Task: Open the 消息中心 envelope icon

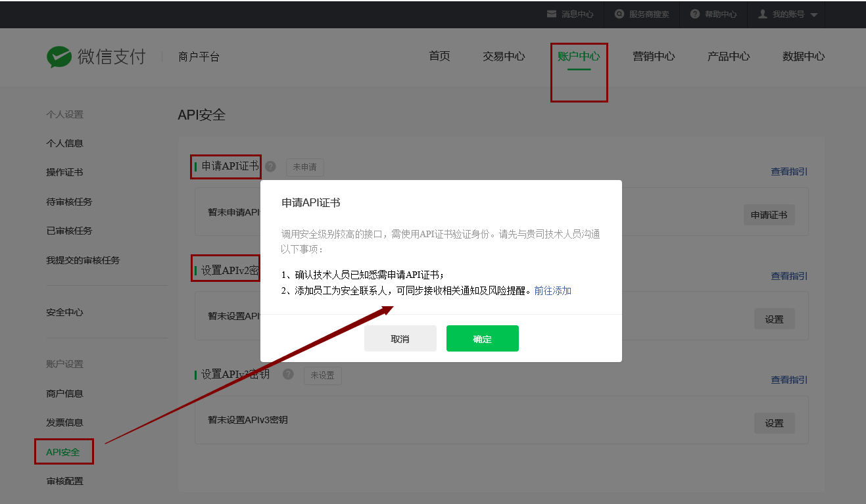Action: click(552, 14)
